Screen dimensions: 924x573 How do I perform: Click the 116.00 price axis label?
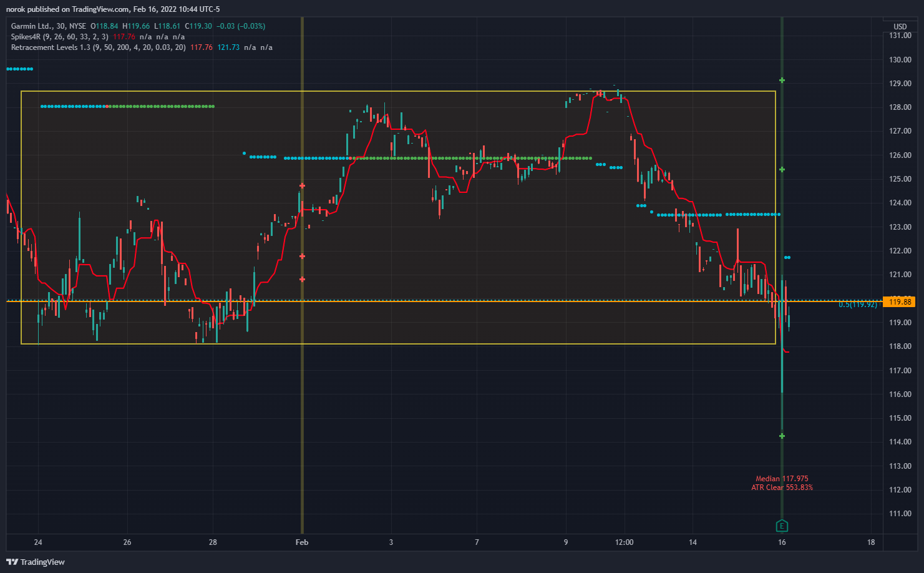(900, 394)
